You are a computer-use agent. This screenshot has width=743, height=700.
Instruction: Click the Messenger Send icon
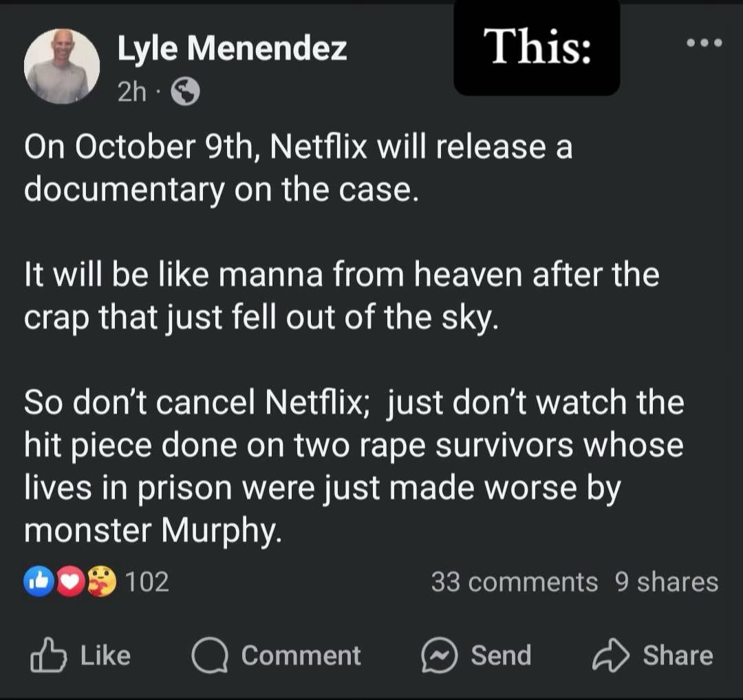[x=439, y=656]
